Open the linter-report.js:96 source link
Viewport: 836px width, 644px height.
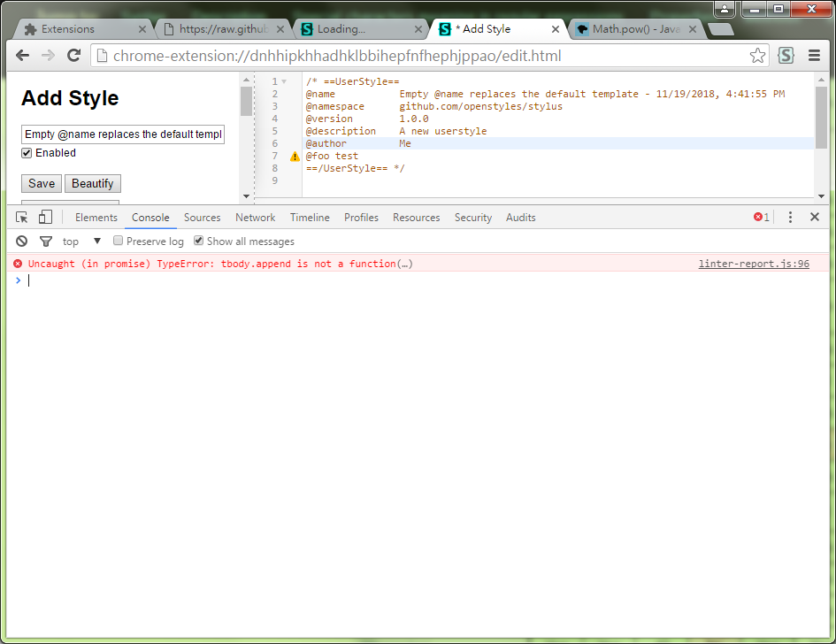(754, 264)
